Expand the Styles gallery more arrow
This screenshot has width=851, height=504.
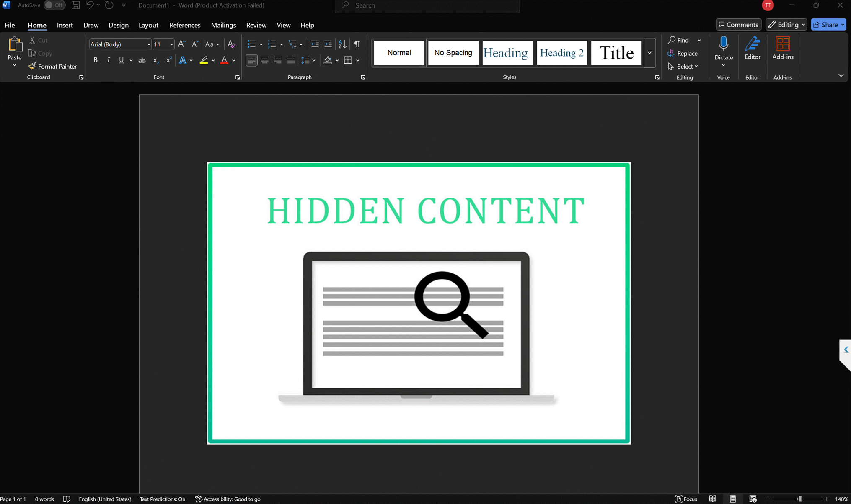pyautogui.click(x=649, y=53)
